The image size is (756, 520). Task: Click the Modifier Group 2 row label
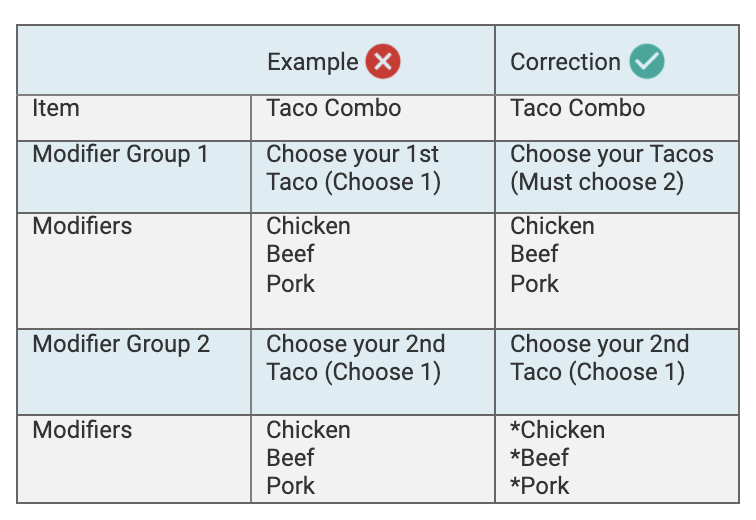click(x=121, y=345)
